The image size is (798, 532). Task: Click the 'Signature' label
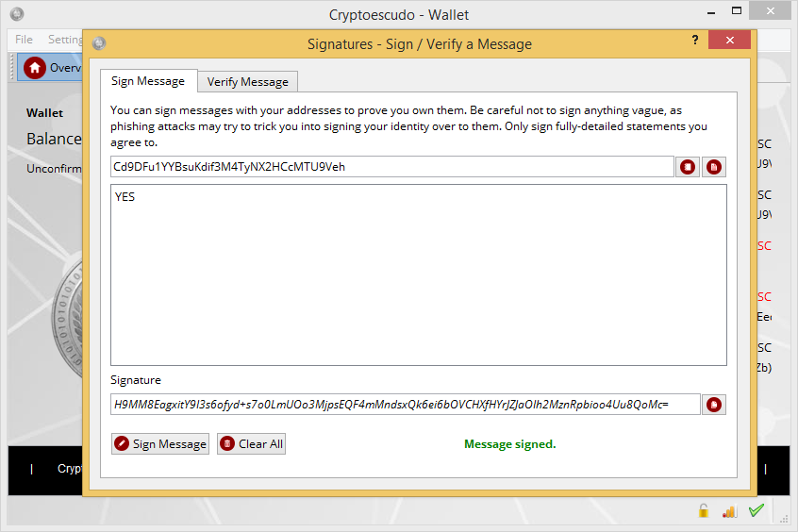[x=136, y=380]
